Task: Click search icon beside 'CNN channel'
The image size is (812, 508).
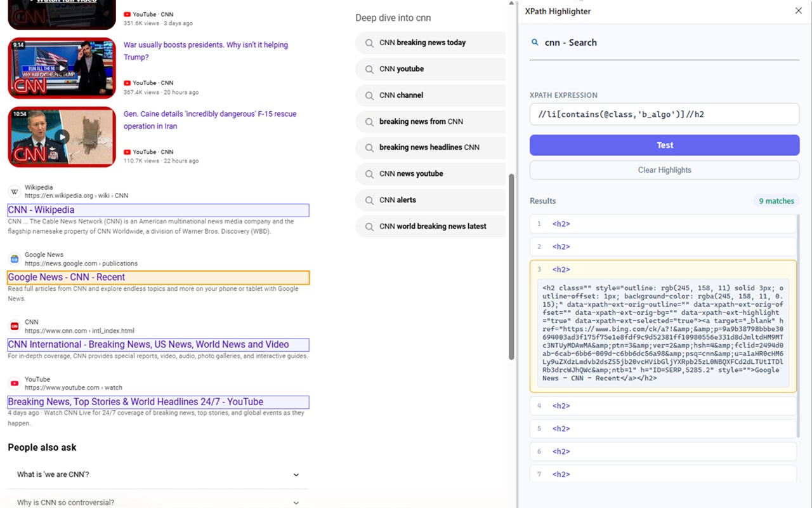Action: click(369, 95)
